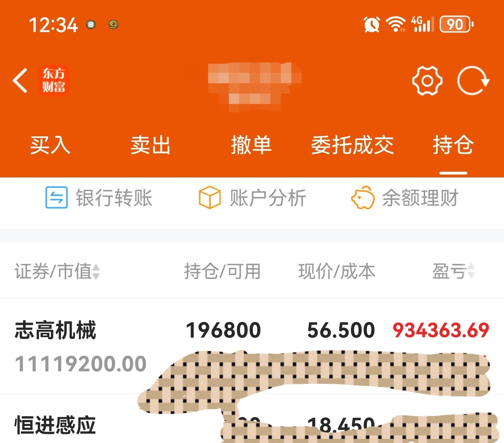The image size is (504, 443).
Task: Tap the 账户分析 cube icon
Action: click(x=210, y=198)
